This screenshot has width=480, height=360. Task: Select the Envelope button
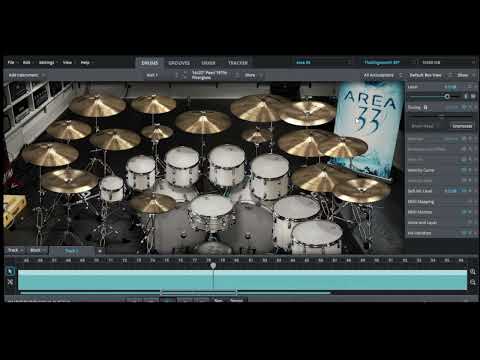462,126
